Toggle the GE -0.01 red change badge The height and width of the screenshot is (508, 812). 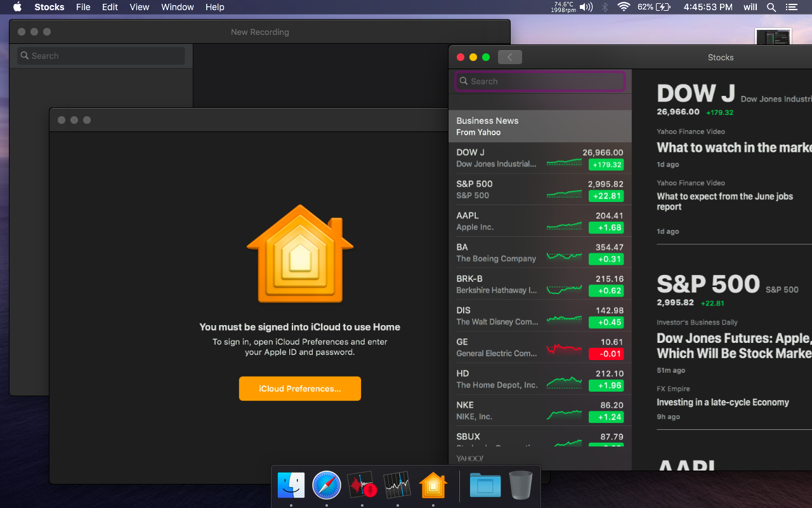(606, 354)
